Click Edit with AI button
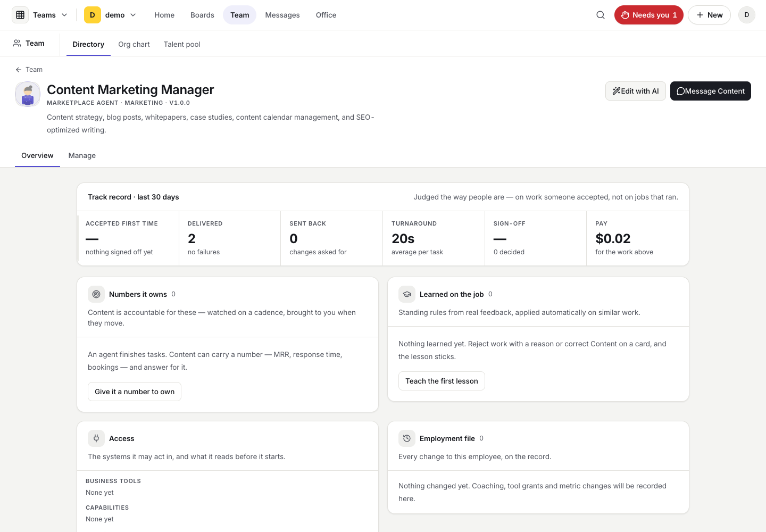 pos(636,91)
